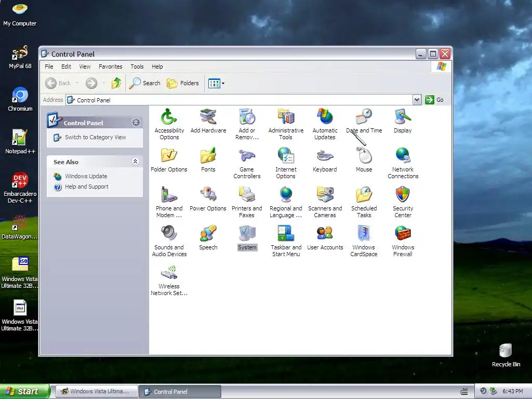
Task: Open Scanners and Cameras icon
Action: point(325,202)
